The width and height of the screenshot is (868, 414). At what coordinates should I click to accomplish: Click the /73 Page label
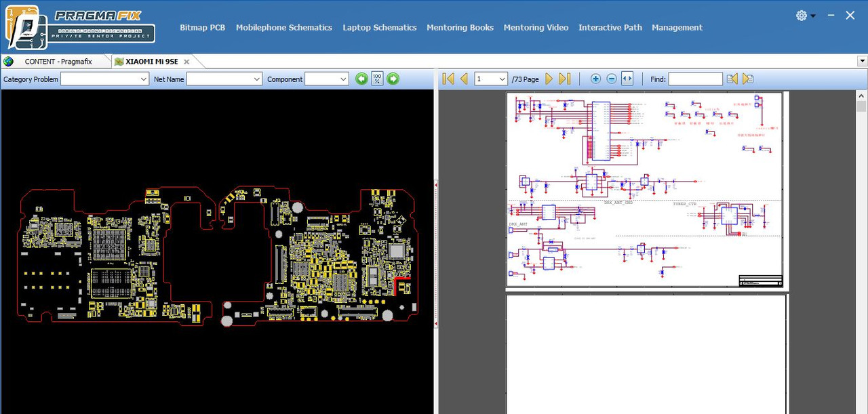click(x=525, y=79)
